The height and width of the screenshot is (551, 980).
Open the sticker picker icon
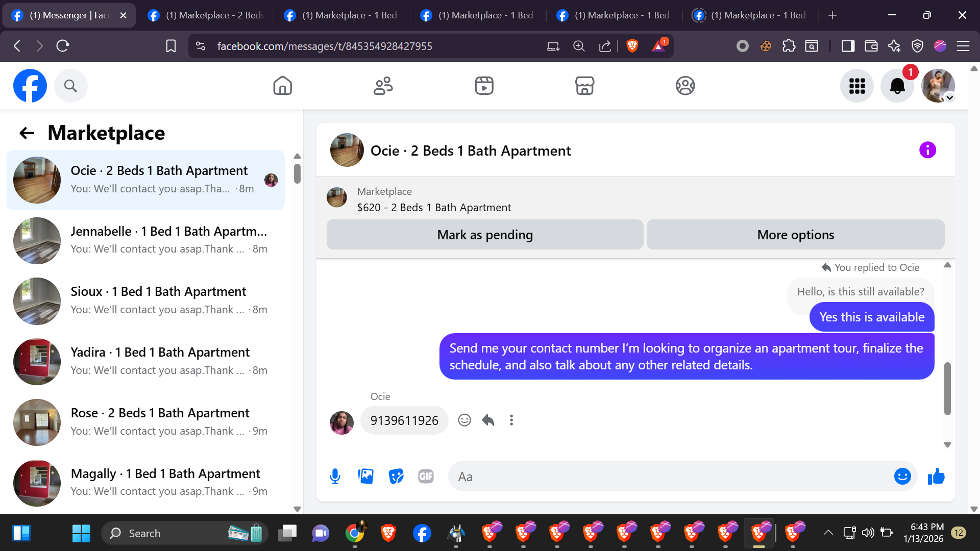point(396,477)
